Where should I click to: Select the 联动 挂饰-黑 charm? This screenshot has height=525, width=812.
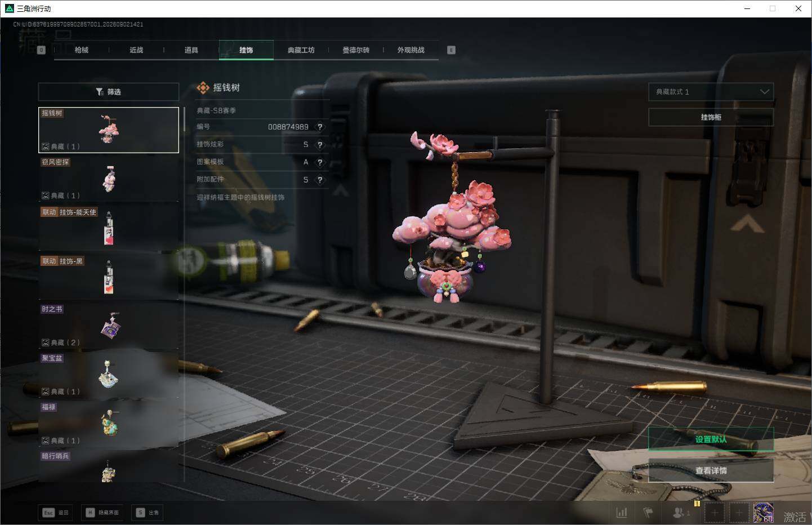(109, 277)
